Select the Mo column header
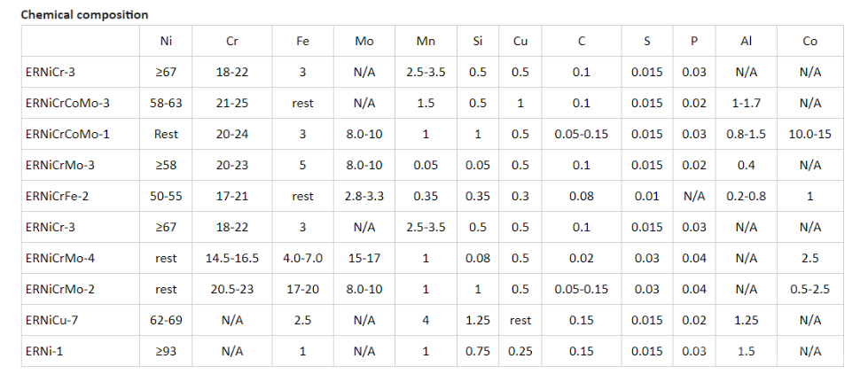This screenshot has width=868, height=382. click(x=364, y=42)
